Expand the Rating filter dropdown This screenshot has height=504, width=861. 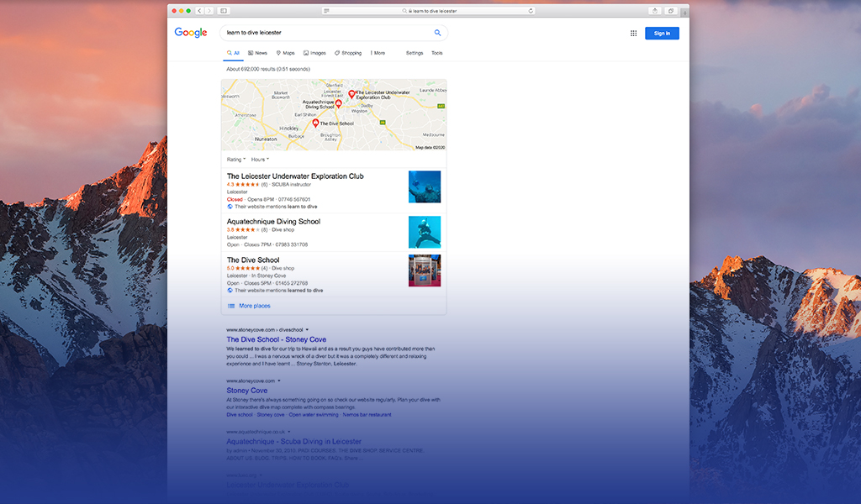pyautogui.click(x=236, y=160)
